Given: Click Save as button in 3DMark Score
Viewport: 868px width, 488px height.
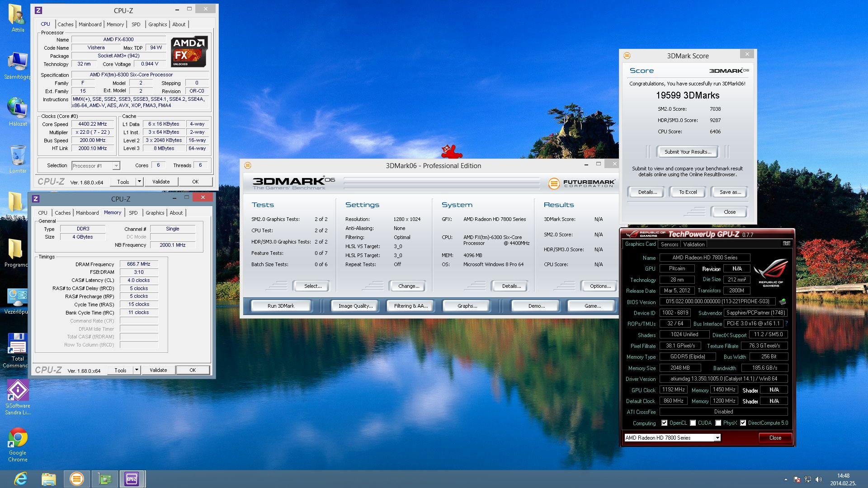Looking at the screenshot, I should pyautogui.click(x=730, y=192).
